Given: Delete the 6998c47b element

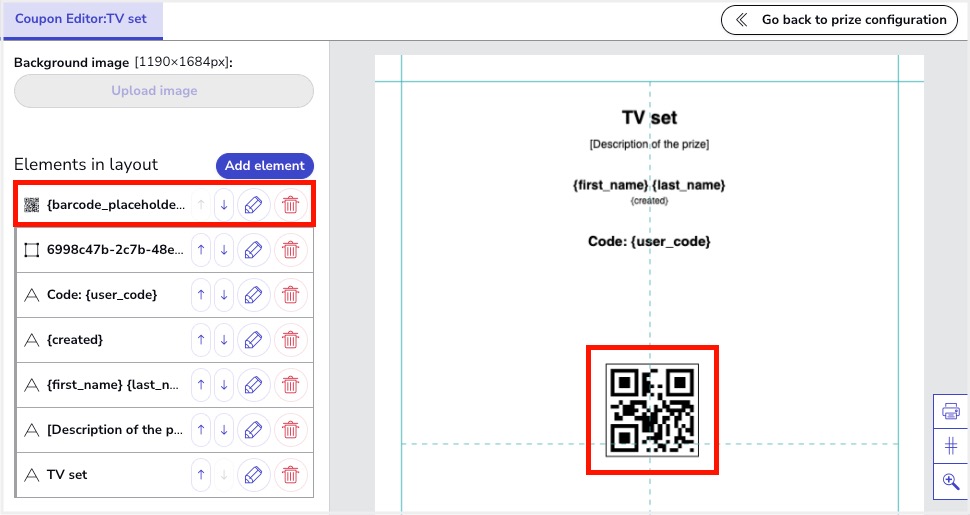Looking at the screenshot, I should (290, 250).
